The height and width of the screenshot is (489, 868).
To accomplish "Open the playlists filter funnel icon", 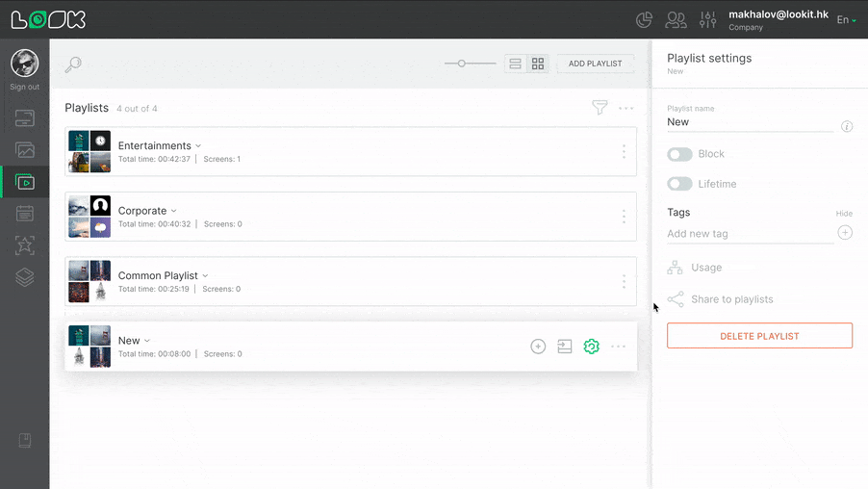I will tap(600, 108).
